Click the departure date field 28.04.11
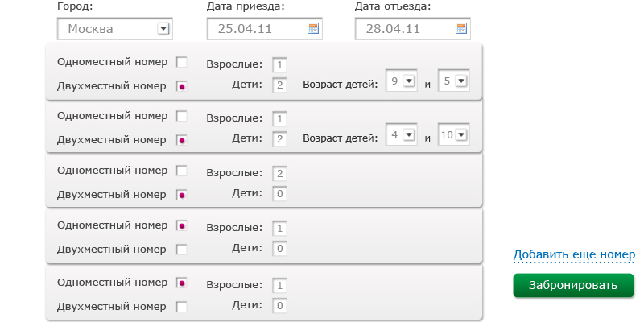The image size is (644, 322). tap(404, 29)
